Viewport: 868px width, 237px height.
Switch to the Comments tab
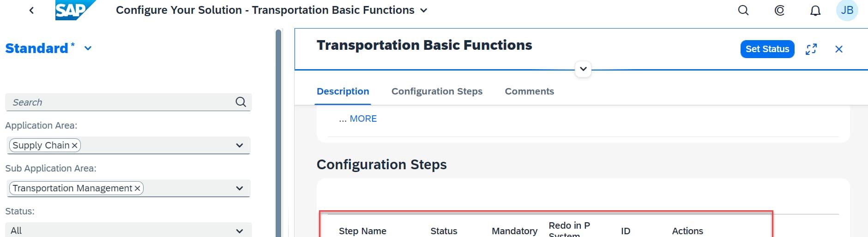[x=529, y=91]
